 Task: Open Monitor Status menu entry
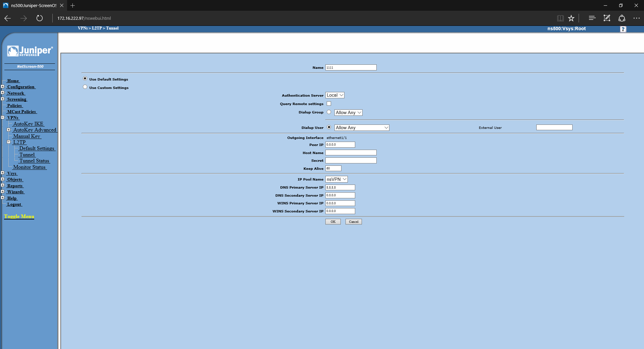tap(30, 167)
